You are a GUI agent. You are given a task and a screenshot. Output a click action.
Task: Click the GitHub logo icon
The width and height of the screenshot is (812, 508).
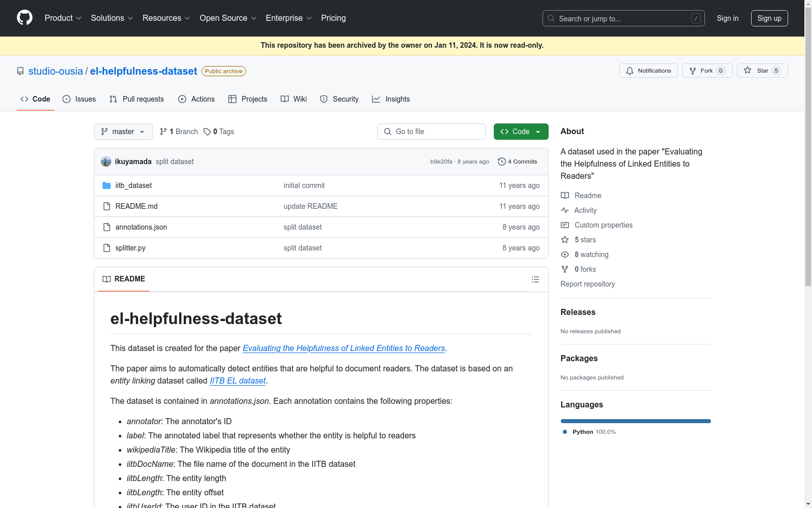pos(24,18)
